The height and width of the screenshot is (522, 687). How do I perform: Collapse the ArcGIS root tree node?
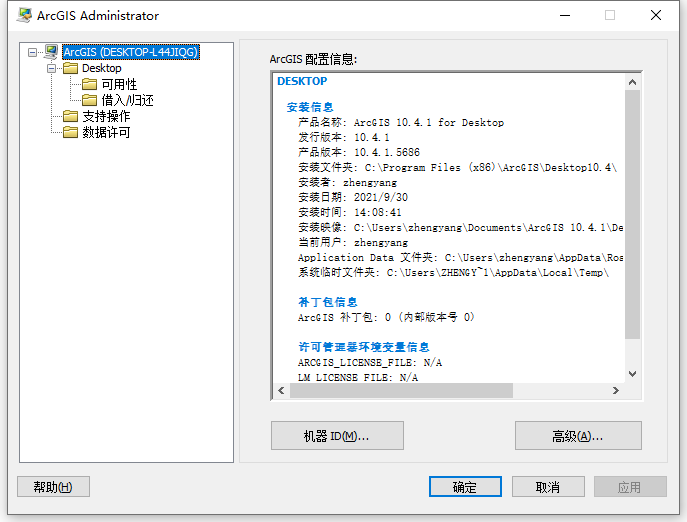pos(32,53)
